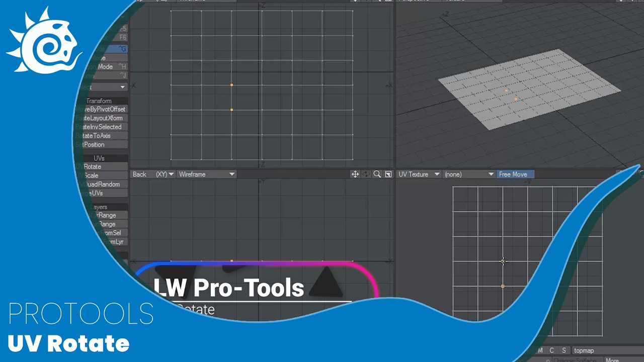644x362 pixels.
Task: Click the move viewport icon in Back view
Action: [x=355, y=174]
